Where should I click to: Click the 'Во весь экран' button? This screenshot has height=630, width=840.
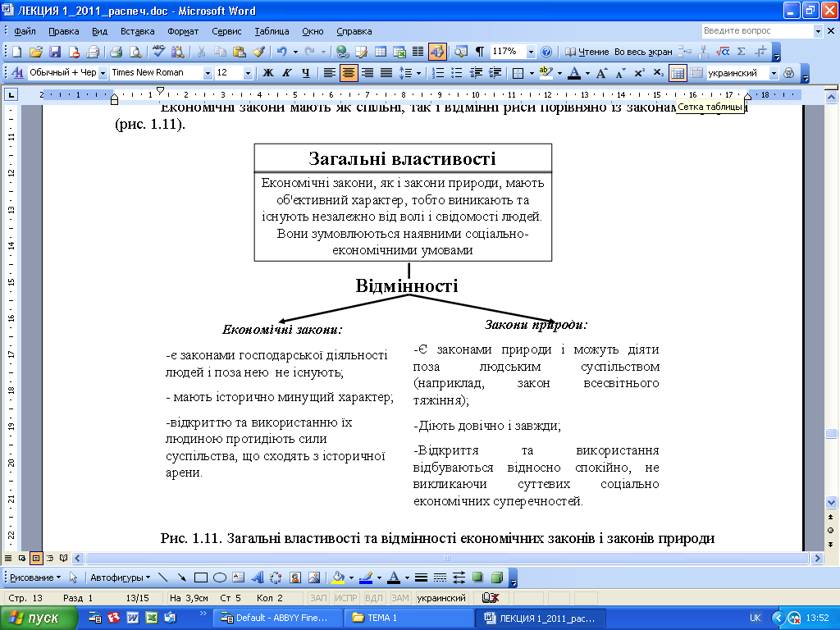pos(643,52)
